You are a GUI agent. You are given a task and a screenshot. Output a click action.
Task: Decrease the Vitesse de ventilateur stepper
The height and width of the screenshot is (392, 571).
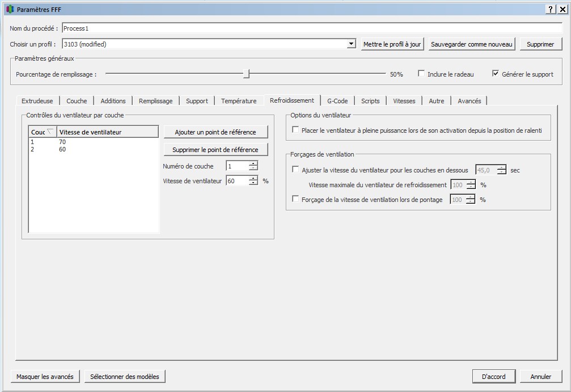point(253,183)
